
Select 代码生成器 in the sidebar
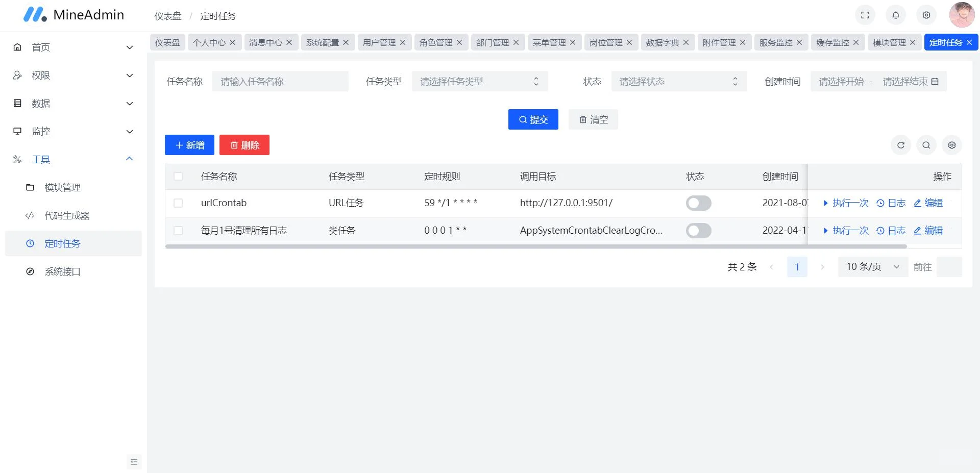point(67,215)
